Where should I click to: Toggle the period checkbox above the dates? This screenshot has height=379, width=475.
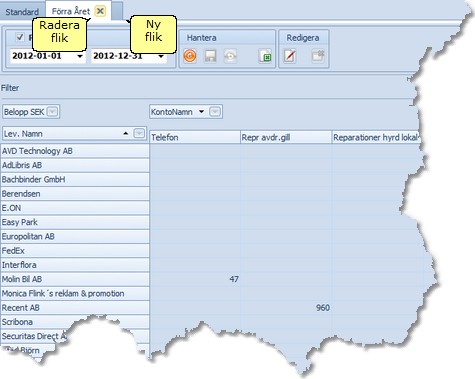pyautogui.click(x=20, y=37)
